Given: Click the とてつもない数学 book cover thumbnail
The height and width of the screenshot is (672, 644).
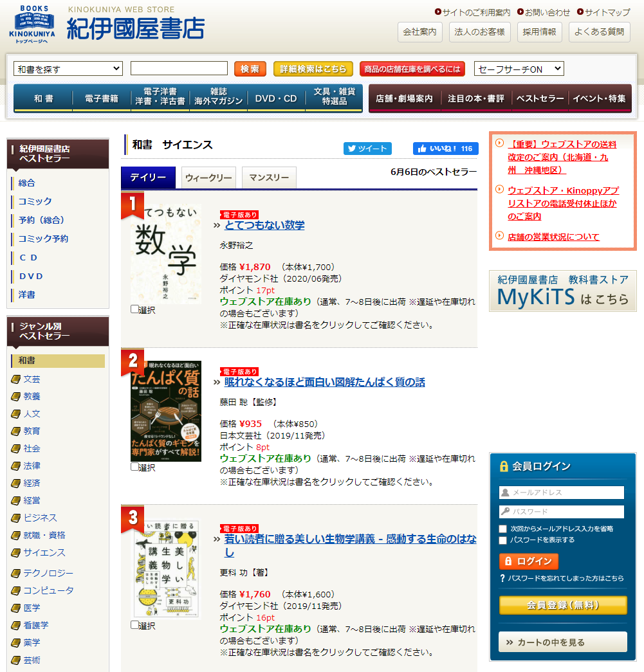Looking at the screenshot, I should 166,254.
